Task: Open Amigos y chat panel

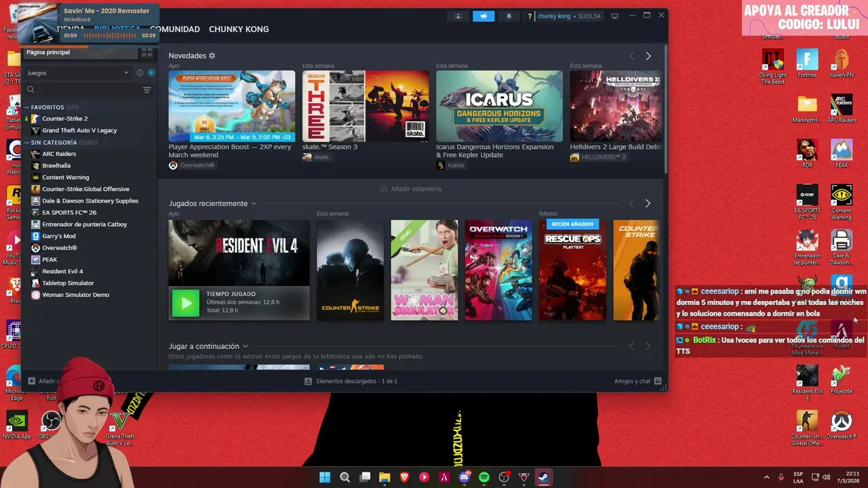Action: pos(637,381)
